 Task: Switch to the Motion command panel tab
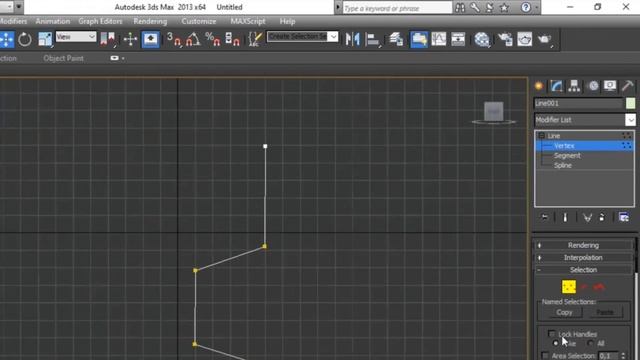pyautogui.click(x=593, y=86)
